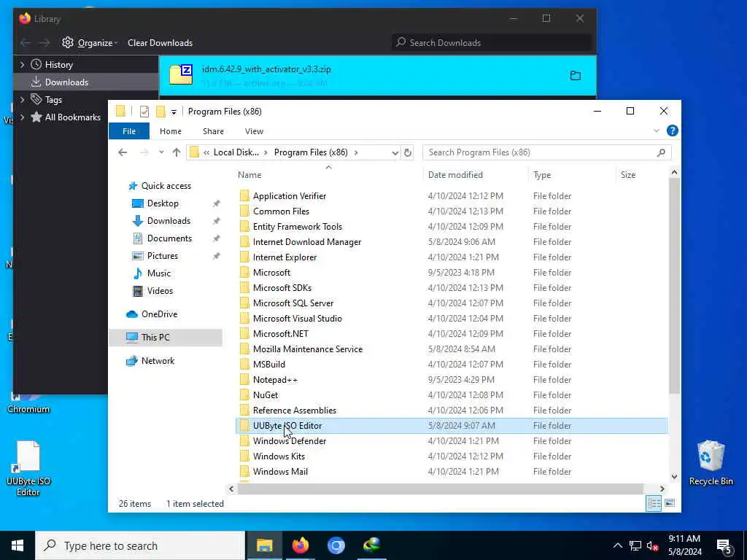Click Local Disk in the breadcrumb path

pyautogui.click(x=236, y=152)
